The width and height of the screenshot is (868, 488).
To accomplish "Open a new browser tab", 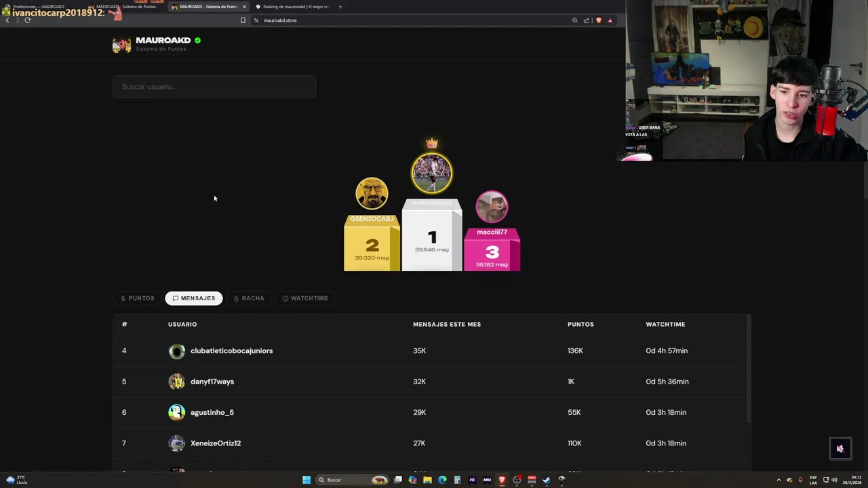I will tap(340, 7).
